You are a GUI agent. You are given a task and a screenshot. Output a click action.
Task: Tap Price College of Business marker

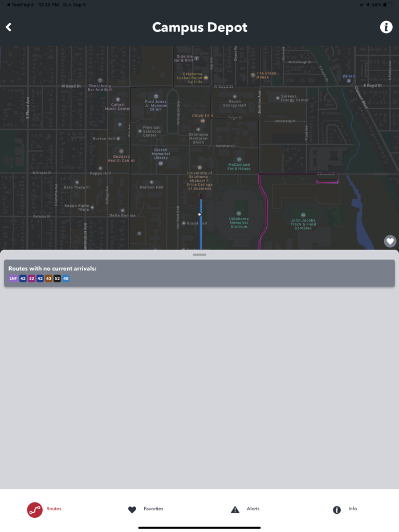click(x=199, y=167)
